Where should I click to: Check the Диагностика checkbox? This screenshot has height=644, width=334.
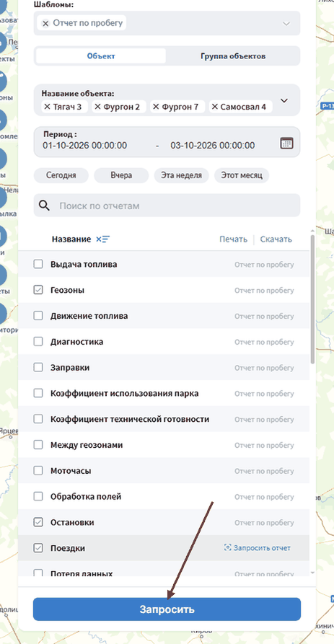tap(38, 341)
